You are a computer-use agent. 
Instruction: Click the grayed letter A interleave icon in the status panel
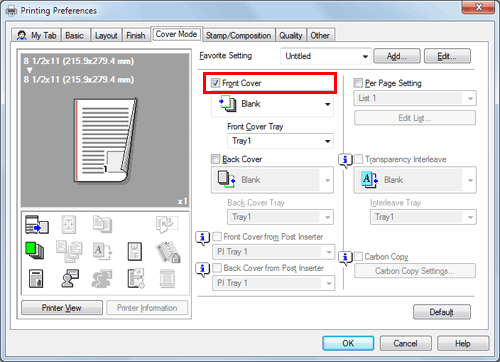[102, 251]
